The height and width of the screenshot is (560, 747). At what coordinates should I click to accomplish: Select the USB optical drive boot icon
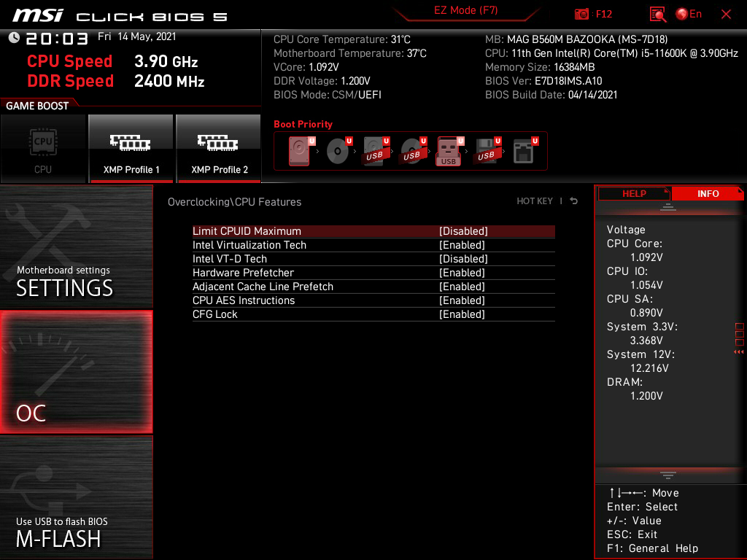(x=413, y=151)
